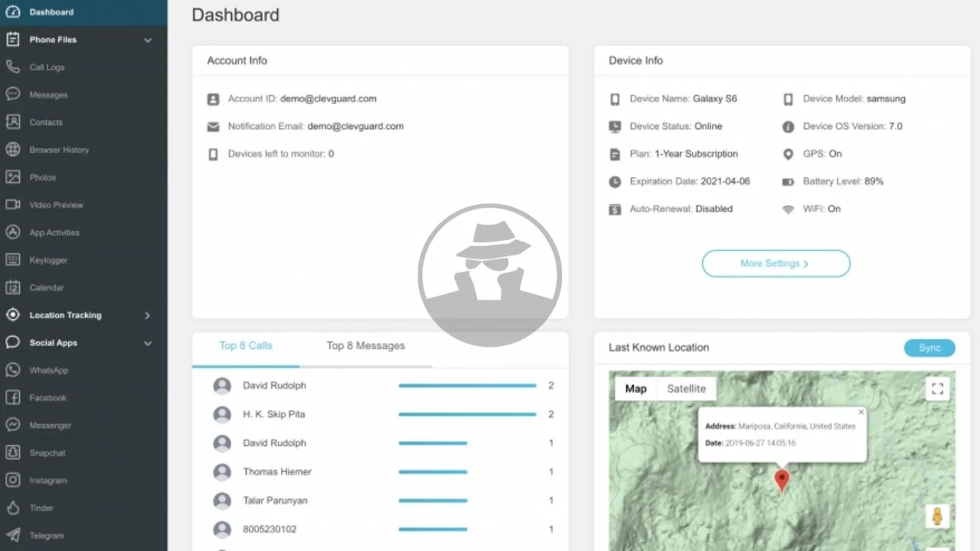Click the Talar Parunyan caller name
Image resolution: width=980 pixels, height=551 pixels.
274,500
